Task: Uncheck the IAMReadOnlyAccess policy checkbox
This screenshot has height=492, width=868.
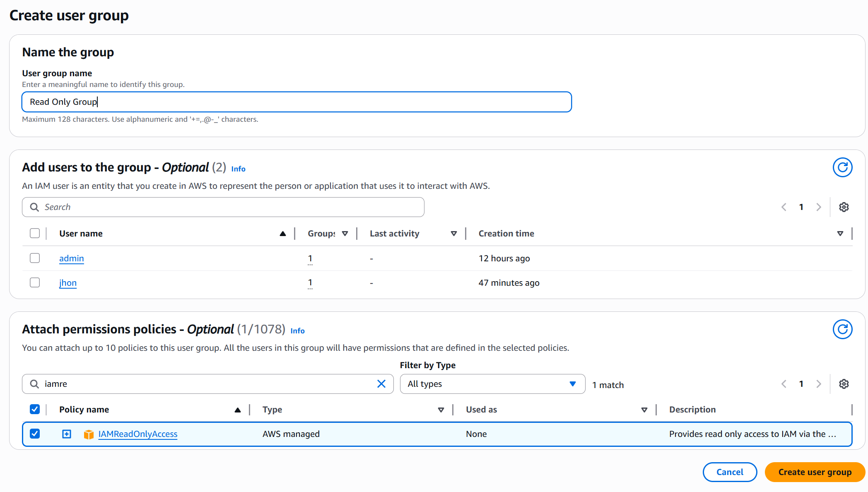Action: 35,434
